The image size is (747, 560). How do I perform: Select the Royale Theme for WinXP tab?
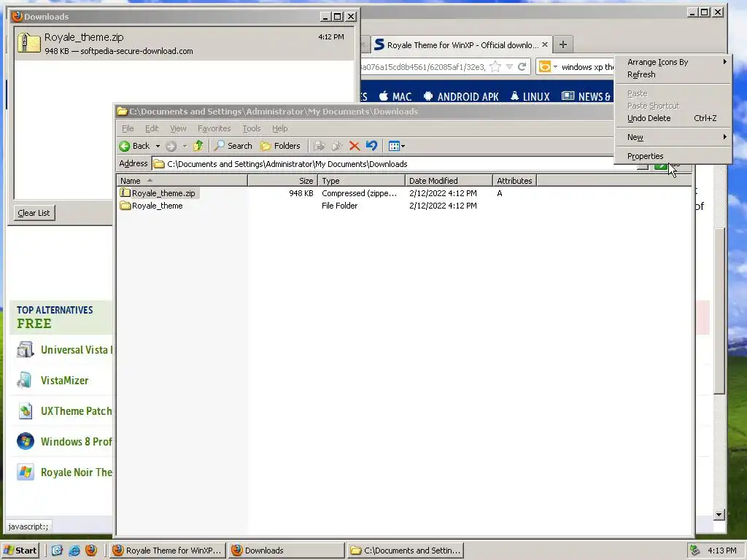(x=460, y=44)
